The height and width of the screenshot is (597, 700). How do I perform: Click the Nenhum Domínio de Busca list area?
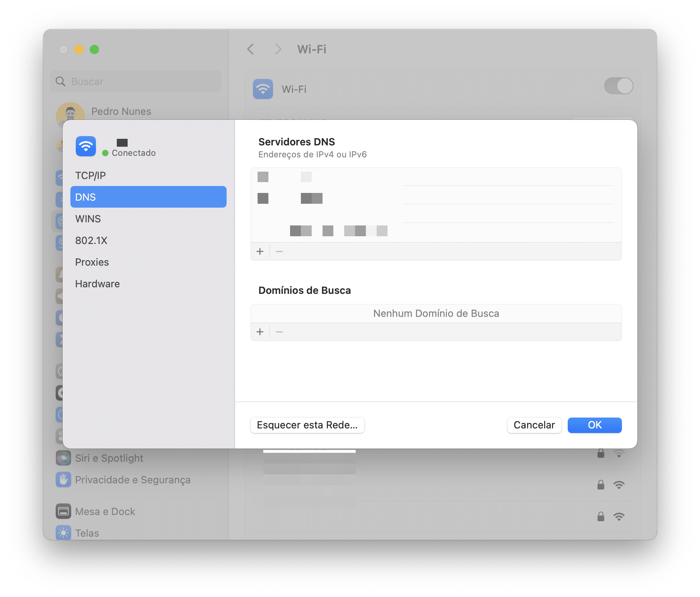436,314
